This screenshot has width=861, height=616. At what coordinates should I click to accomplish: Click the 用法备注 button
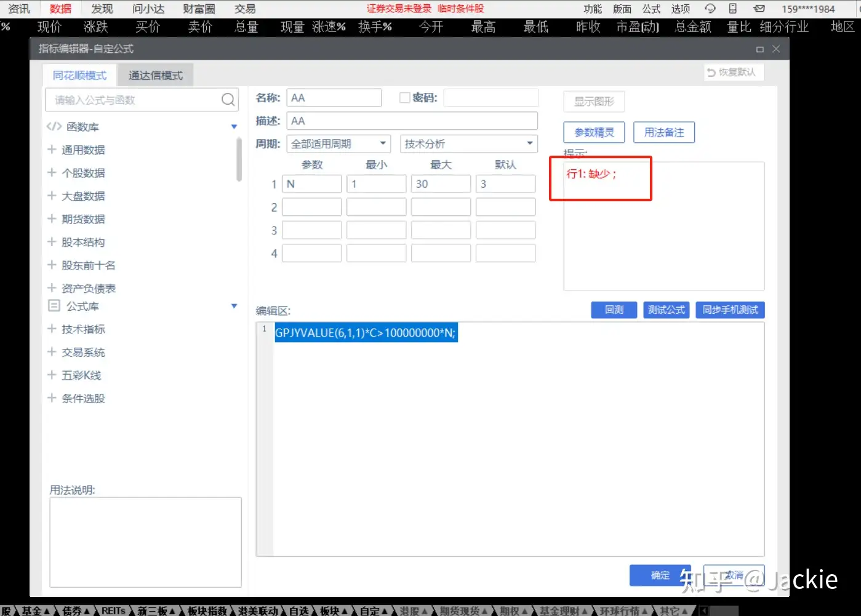(664, 132)
